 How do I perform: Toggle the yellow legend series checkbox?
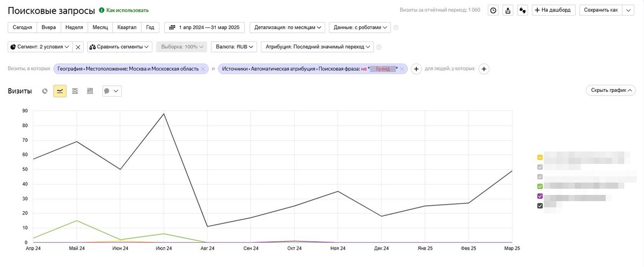[x=540, y=157]
